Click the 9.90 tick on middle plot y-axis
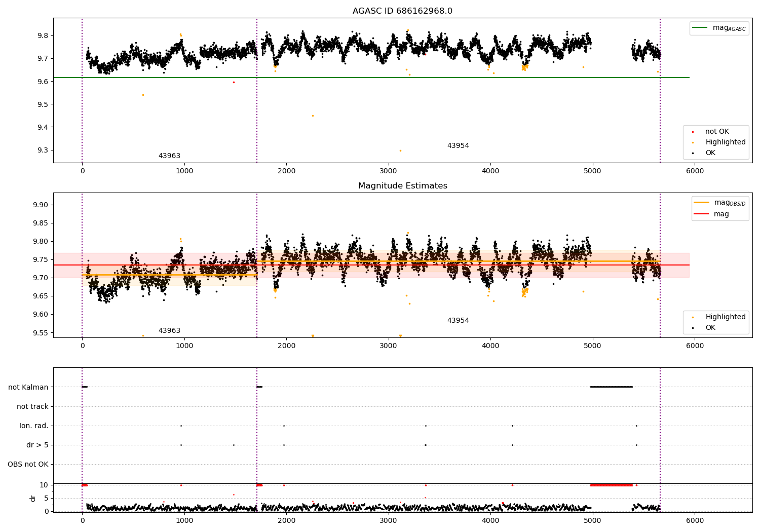This screenshot has height=532, width=760. pos(40,205)
